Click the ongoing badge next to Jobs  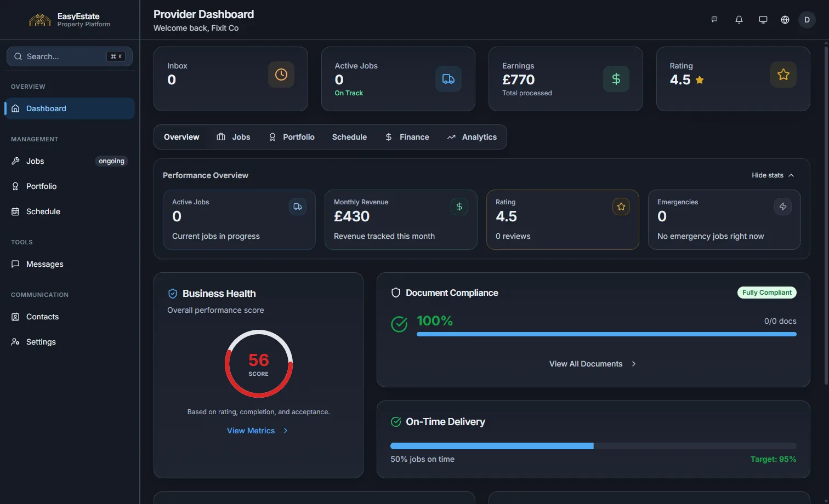(x=112, y=161)
